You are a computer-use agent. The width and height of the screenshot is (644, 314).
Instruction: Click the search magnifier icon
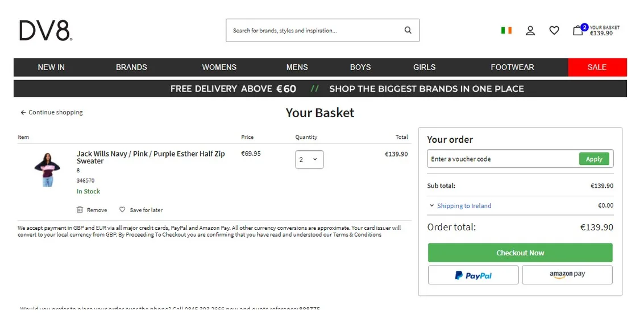(408, 31)
